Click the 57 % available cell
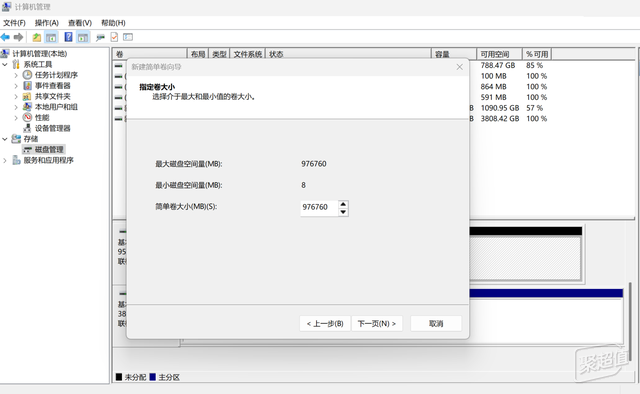This screenshot has height=394, width=640. point(534,108)
